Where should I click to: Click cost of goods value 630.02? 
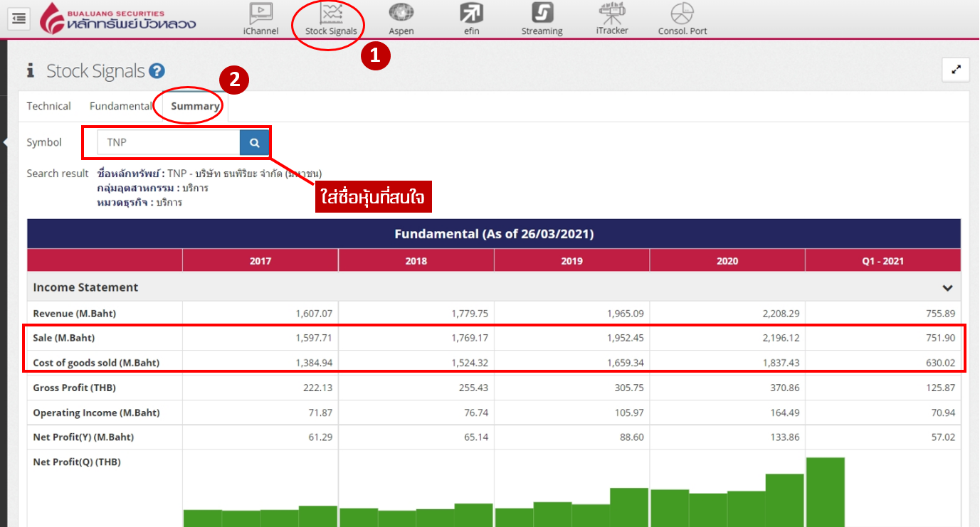pyautogui.click(x=941, y=363)
